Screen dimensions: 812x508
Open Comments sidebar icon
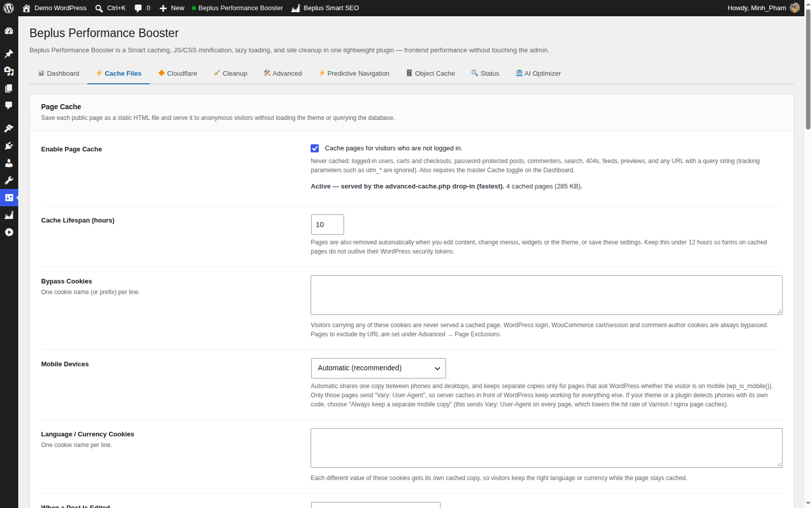(x=9, y=106)
